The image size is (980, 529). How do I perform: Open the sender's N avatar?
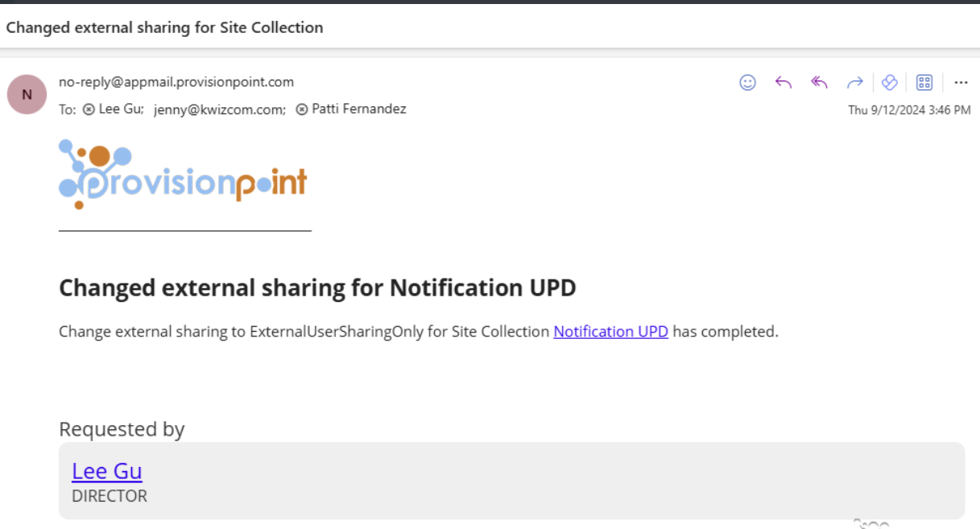pyautogui.click(x=27, y=94)
